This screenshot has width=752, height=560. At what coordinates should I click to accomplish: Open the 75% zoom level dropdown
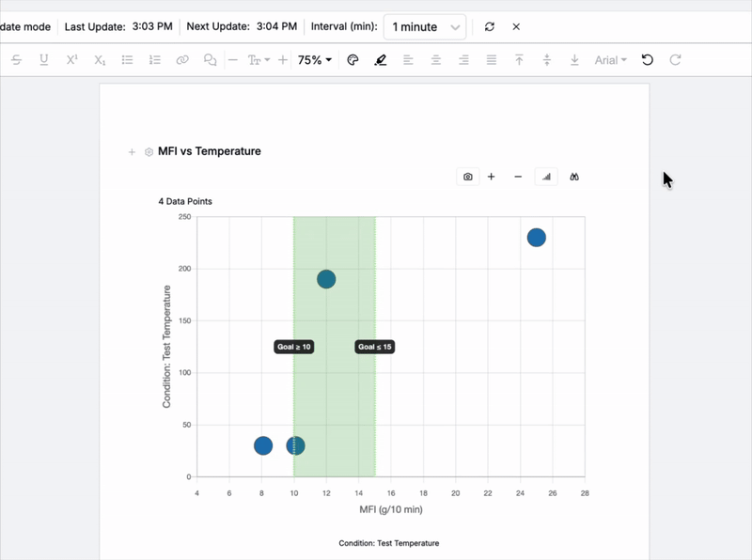[314, 60]
